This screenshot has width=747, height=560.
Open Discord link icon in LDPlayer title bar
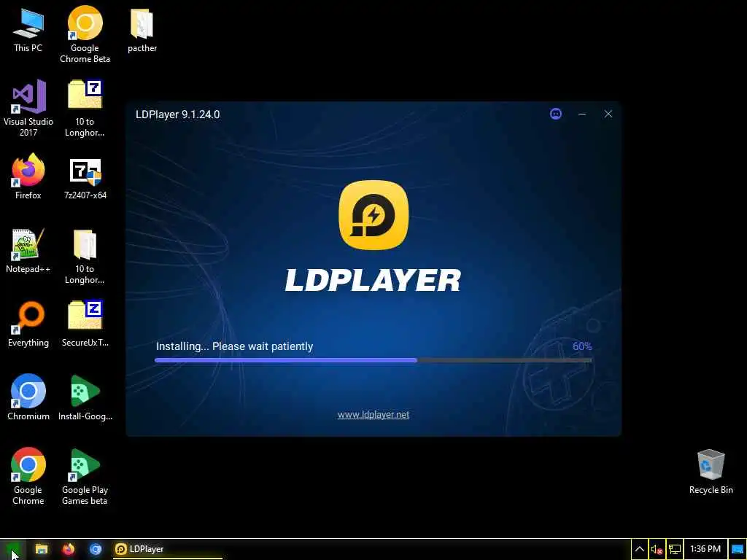(x=555, y=114)
